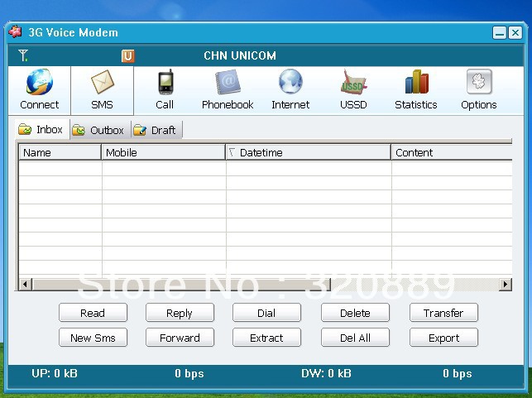
Task: Click the DW: 0 kB status text
Action: pyautogui.click(x=326, y=373)
